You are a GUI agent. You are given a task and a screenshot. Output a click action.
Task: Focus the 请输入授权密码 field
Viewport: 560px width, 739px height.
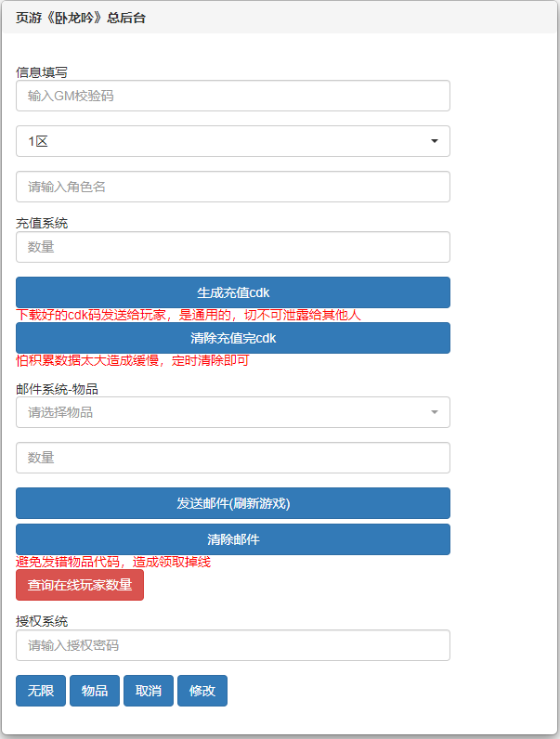232,645
